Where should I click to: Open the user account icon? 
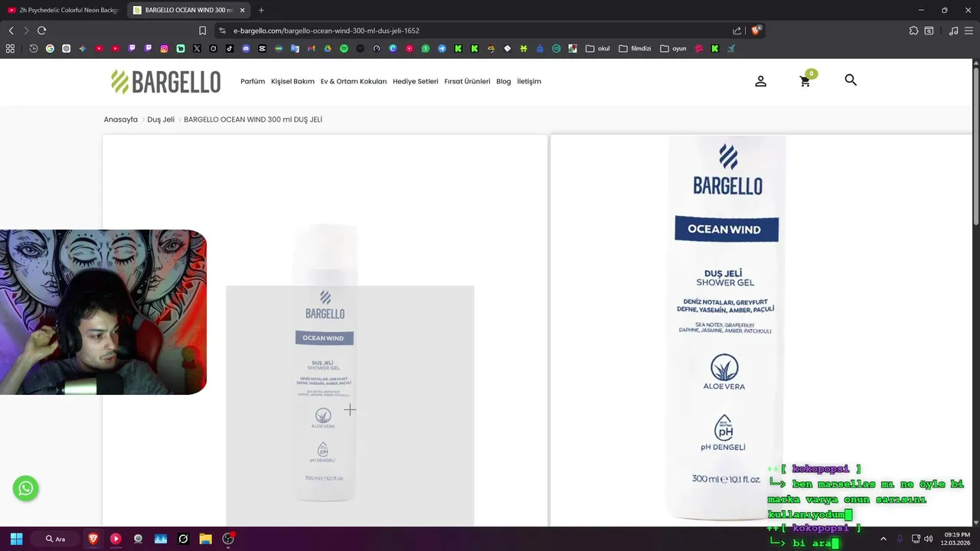click(x=760, y=81)
